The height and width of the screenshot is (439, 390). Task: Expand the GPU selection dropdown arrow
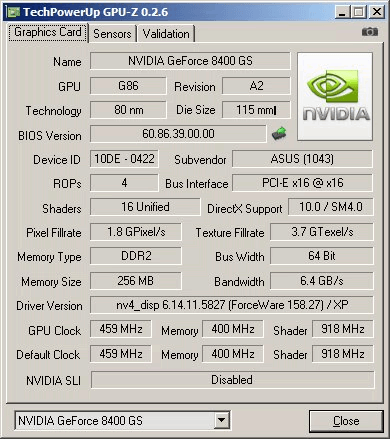221,420
